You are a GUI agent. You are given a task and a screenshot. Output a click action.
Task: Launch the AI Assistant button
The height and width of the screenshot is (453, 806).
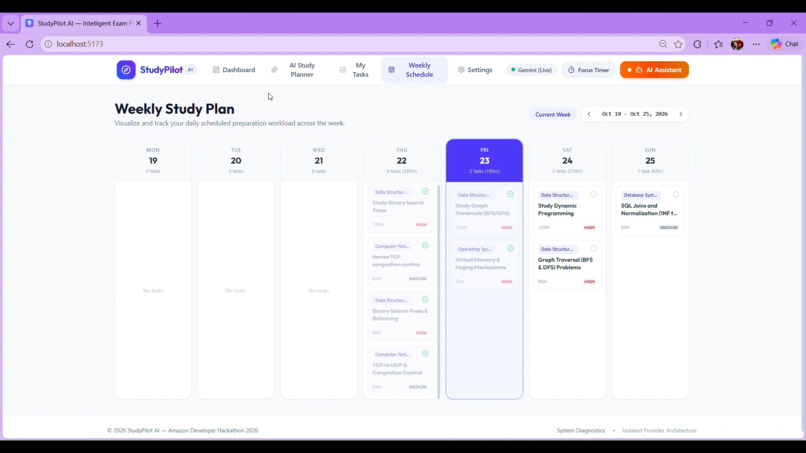[x=654, y=70]
